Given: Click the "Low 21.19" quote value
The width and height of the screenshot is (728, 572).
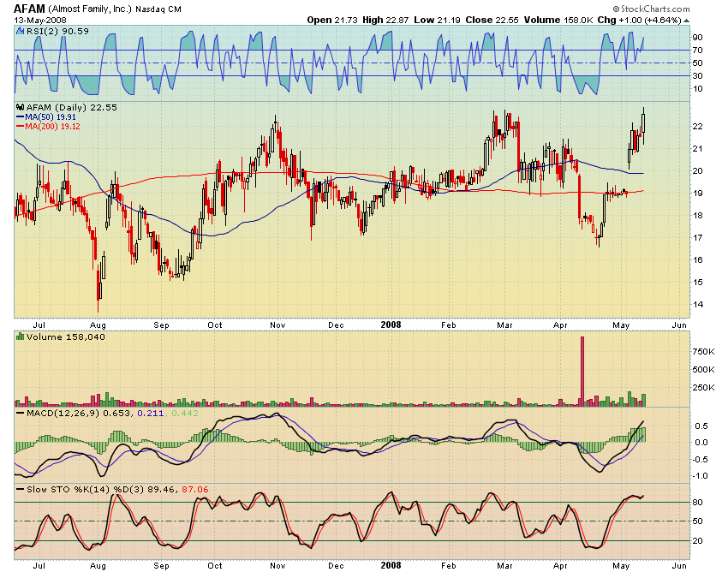Looking at the screenshot, I should pyautogui.click(x=437, y=20).
